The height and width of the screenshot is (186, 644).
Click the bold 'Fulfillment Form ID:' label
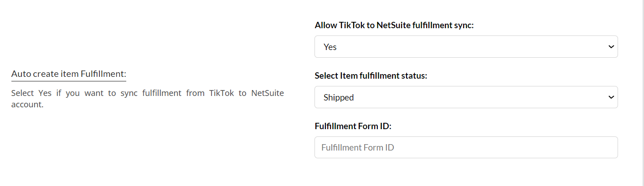tap(353, 126)
